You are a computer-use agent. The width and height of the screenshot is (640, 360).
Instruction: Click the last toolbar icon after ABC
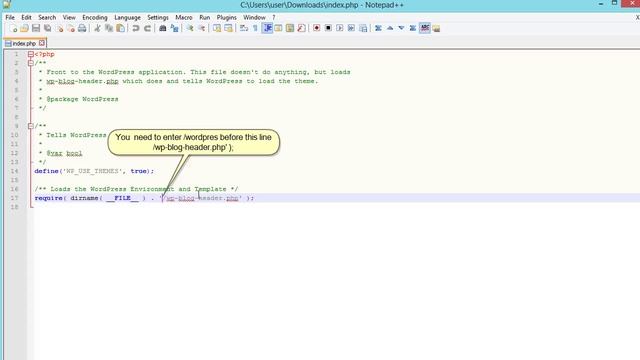(x=436, y=28)
